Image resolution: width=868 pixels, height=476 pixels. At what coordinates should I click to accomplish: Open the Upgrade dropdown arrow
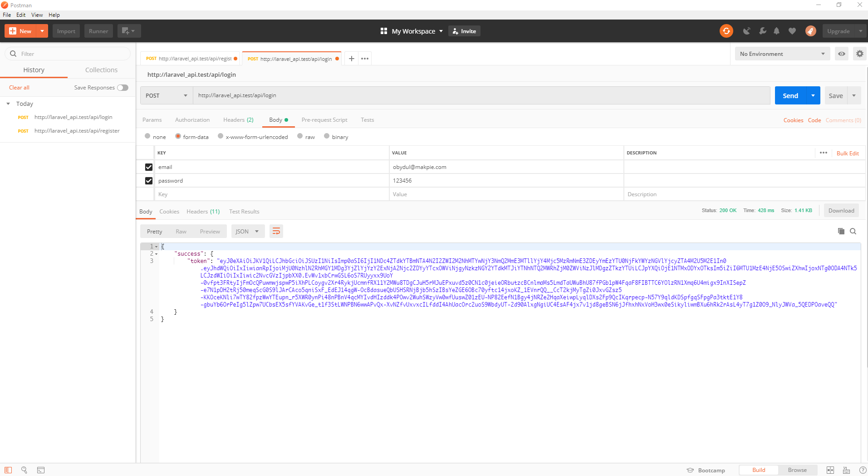tap(861, 31)
